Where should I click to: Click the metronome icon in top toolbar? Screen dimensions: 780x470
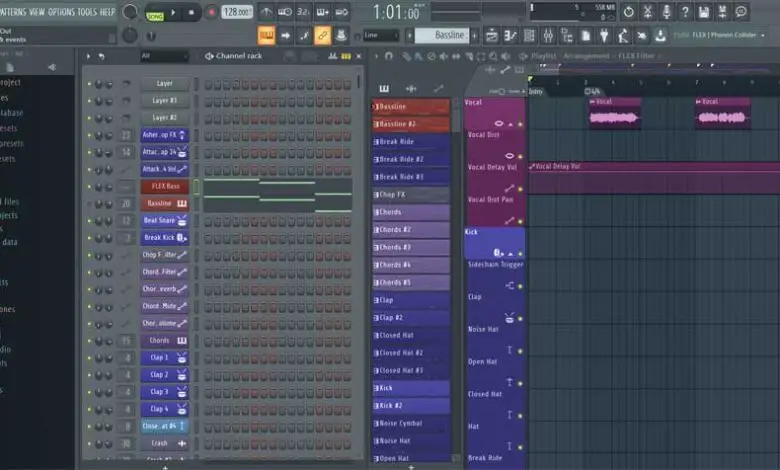[266, 12]
